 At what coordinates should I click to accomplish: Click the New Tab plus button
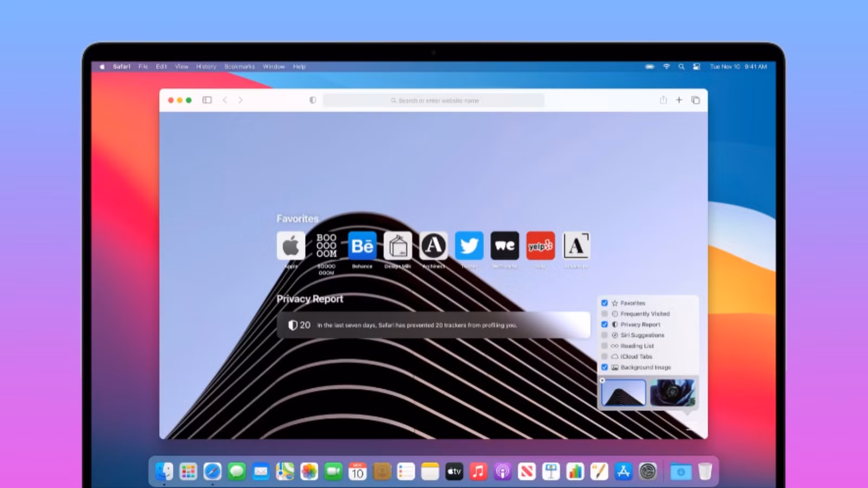[679, 100]
